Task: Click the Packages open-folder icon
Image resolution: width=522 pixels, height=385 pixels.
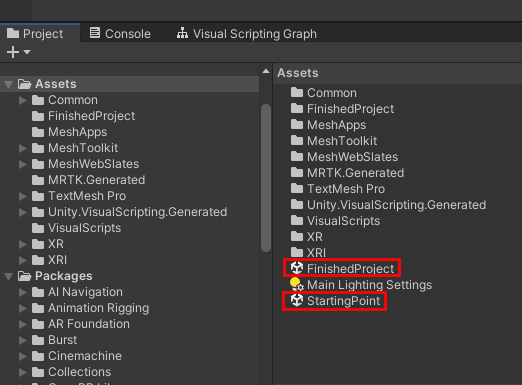Action: coord(24,276)
